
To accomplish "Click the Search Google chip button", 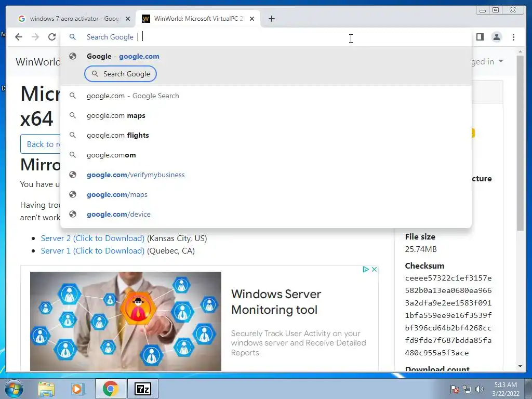I will click(x=121, y=74).
